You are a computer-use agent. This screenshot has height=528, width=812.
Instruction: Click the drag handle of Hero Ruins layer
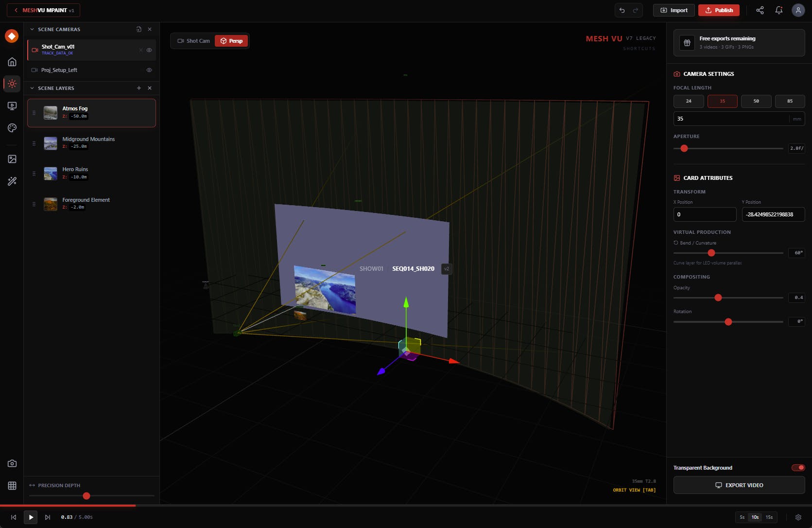[34, 174]
